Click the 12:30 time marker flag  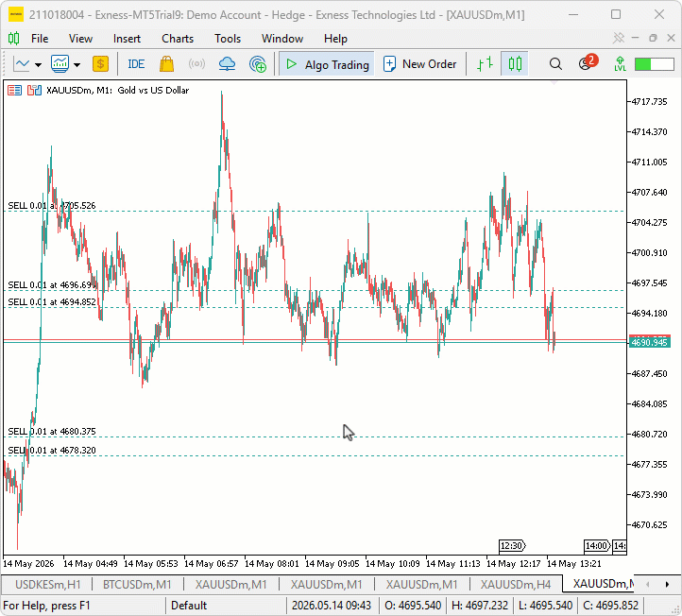point(512,545)
